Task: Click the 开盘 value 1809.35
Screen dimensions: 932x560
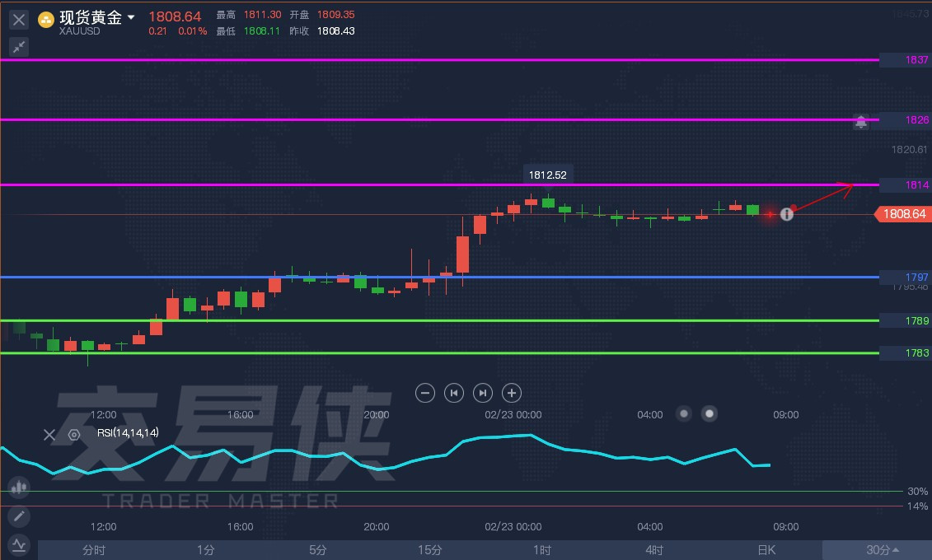Action: click(x=336, y=15)
